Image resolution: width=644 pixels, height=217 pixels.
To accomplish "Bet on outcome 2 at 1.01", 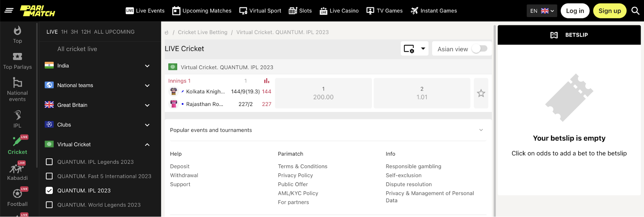I will 422,93.
